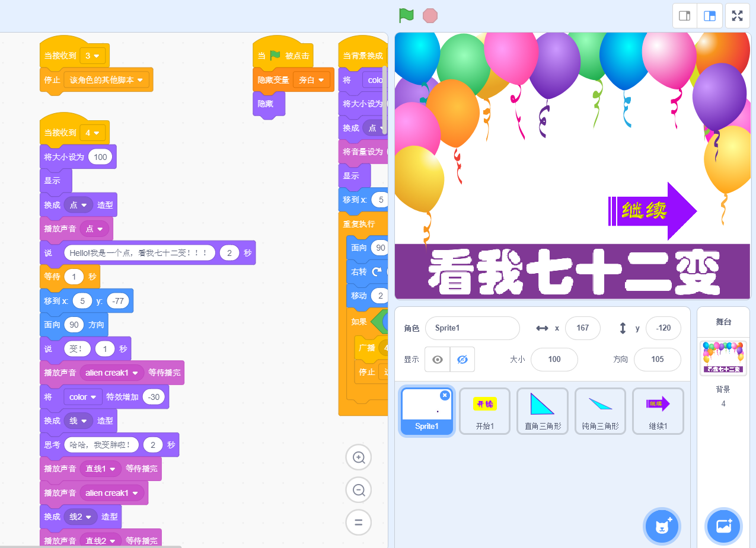Zoom out of the code workspace
This screenshot has width=756, height=548.
(x=359, y=490)
